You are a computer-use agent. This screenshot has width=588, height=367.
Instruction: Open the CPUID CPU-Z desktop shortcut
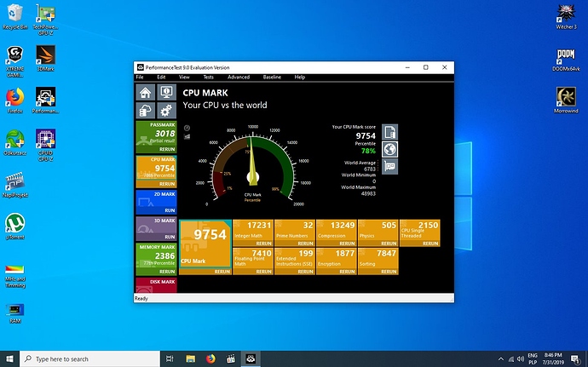45,146
